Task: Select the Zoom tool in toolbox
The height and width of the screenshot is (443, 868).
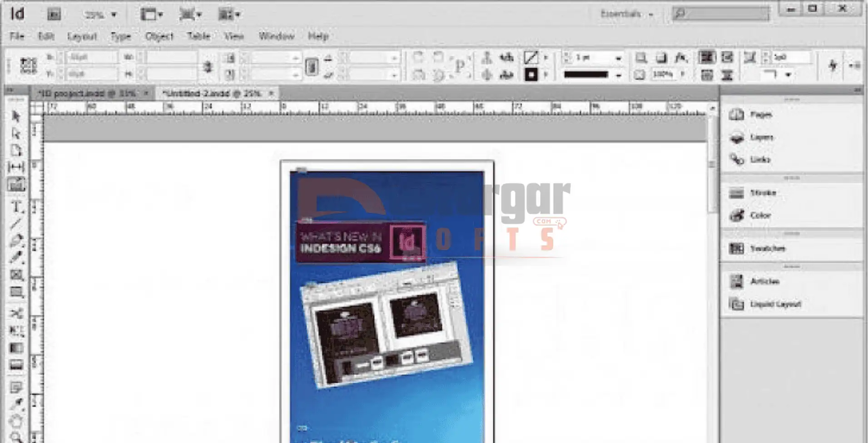Action: pyautogui.click(x=16, y=437)
